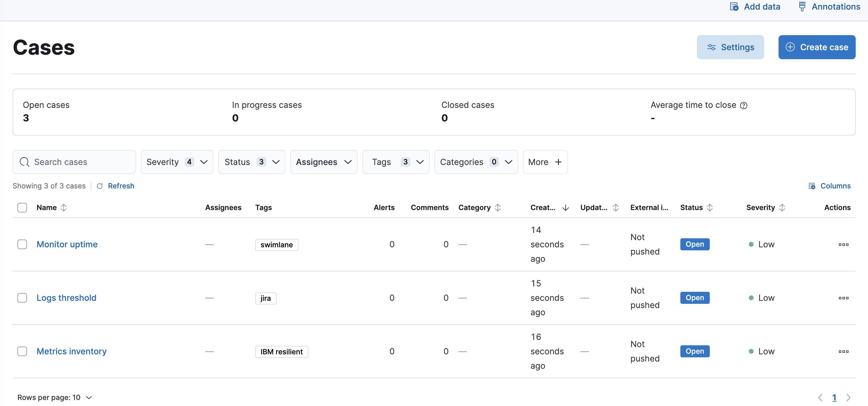The height and width of the screenshot is (406, 868).
Task: Toggle the select-all cases checkbox
Action: click(22, 207)
